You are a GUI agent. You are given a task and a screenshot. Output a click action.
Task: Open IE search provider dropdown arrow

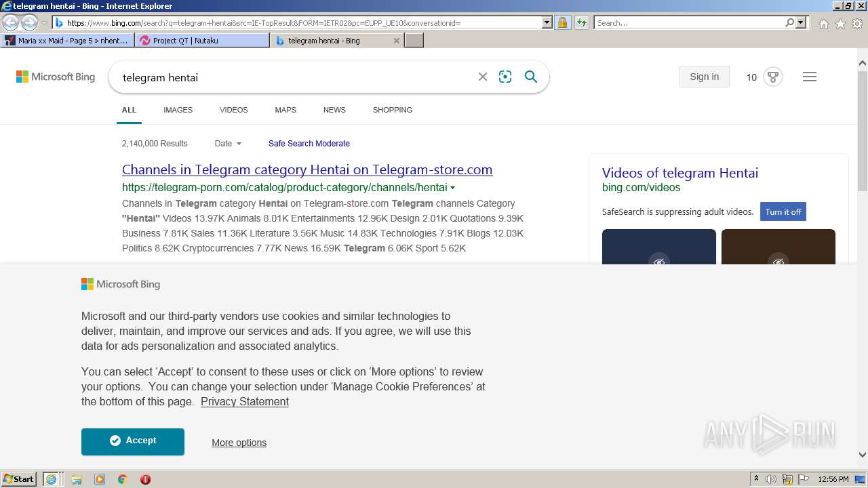coord(801,22)
